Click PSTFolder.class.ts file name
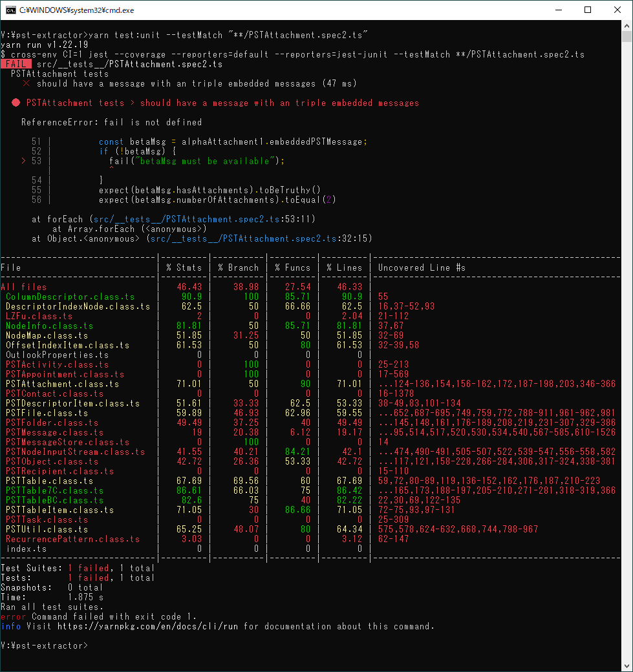Viewport: 633px width, 672px height. coord(52,423)
